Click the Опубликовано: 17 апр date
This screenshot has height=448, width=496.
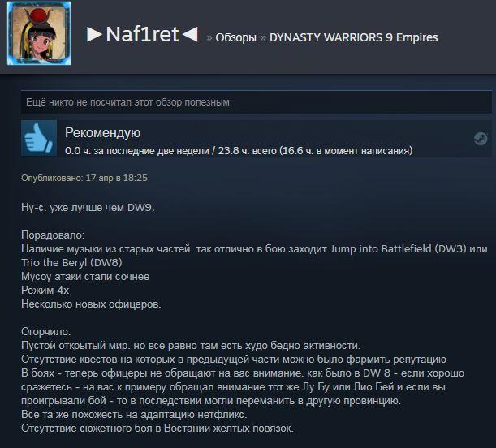click(84, 178)
